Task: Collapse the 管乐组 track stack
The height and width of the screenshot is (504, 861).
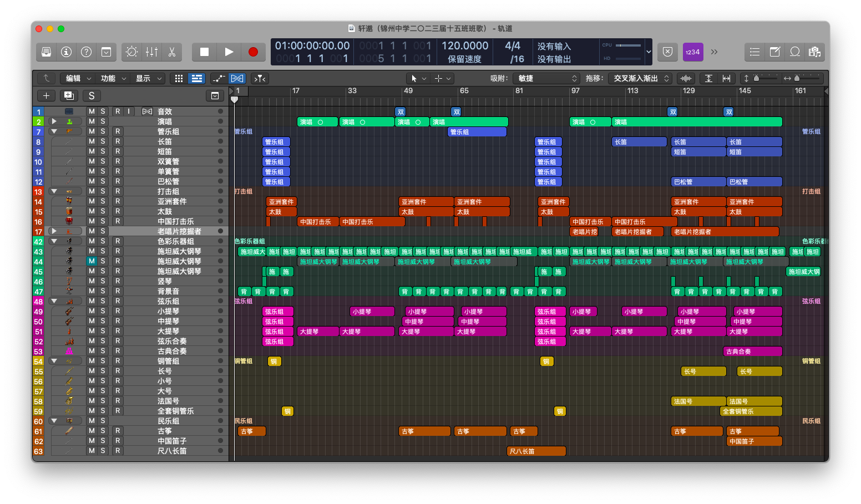Action: coord(54,131)
